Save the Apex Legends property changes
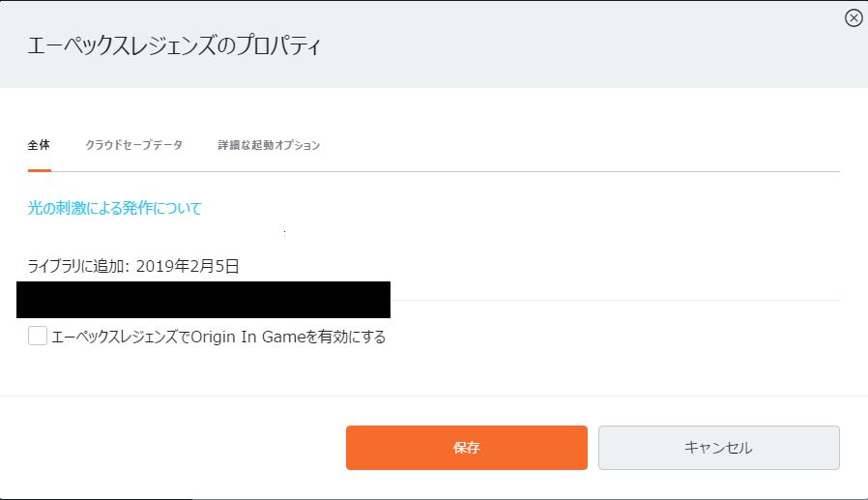The width and height of the screenshot is (868, 500). coord(466,448)
